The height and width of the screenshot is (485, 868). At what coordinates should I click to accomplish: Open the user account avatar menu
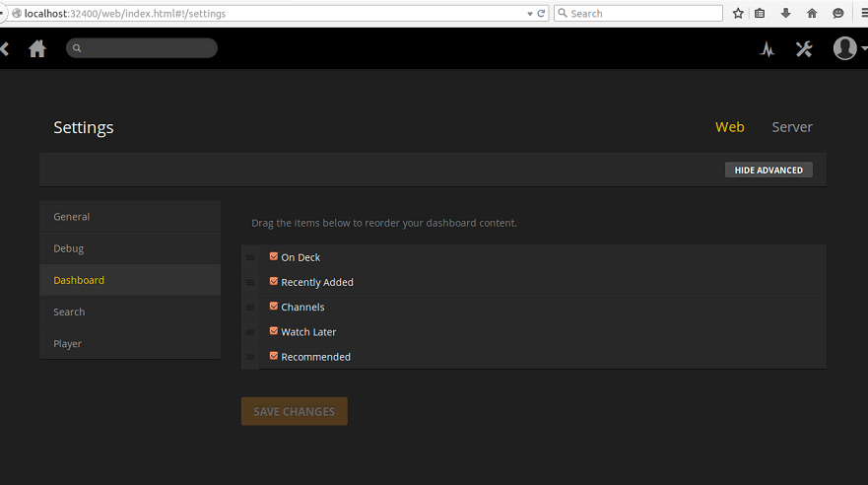click(x=844, y=48)
